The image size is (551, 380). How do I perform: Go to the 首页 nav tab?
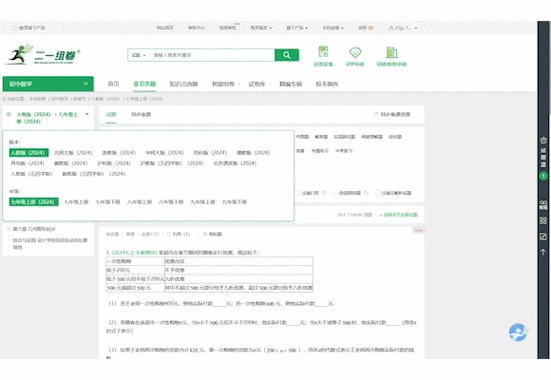[113, 84]
